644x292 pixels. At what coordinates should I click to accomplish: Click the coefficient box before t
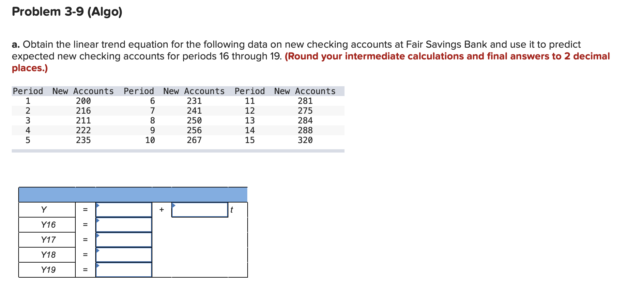coord(200,209)
